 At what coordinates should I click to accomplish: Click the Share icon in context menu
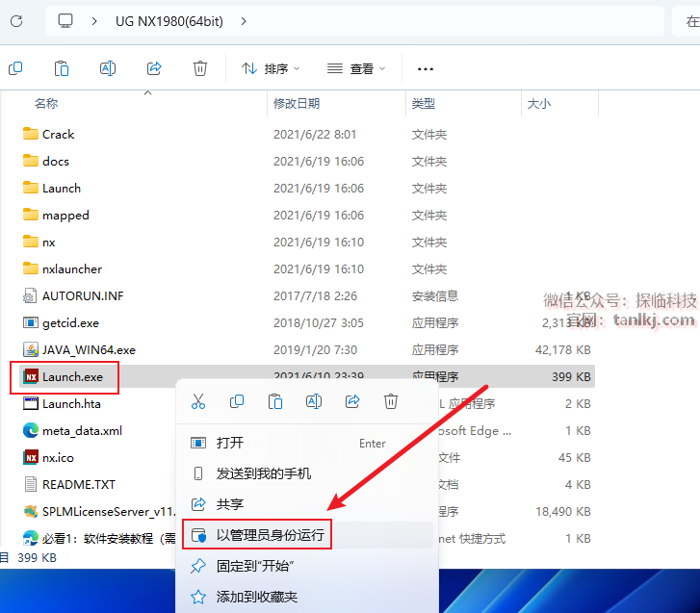(x=352, y=401)
